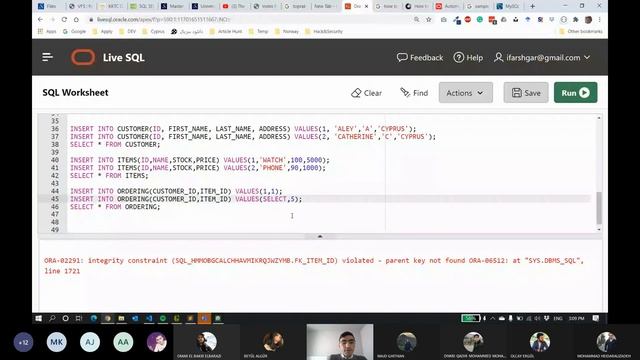Open a new browser tab with plus
This screenshot has width=640, height=360.
coord(532,6)
